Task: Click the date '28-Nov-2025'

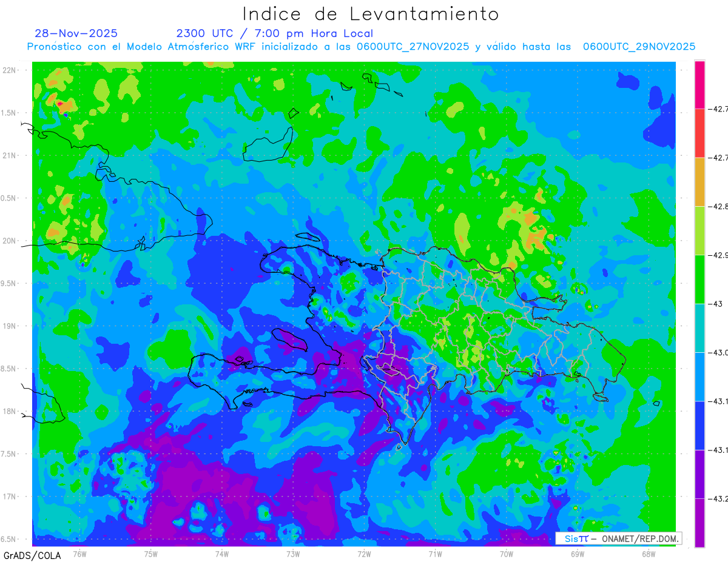Action: click(x=76, y=33)
